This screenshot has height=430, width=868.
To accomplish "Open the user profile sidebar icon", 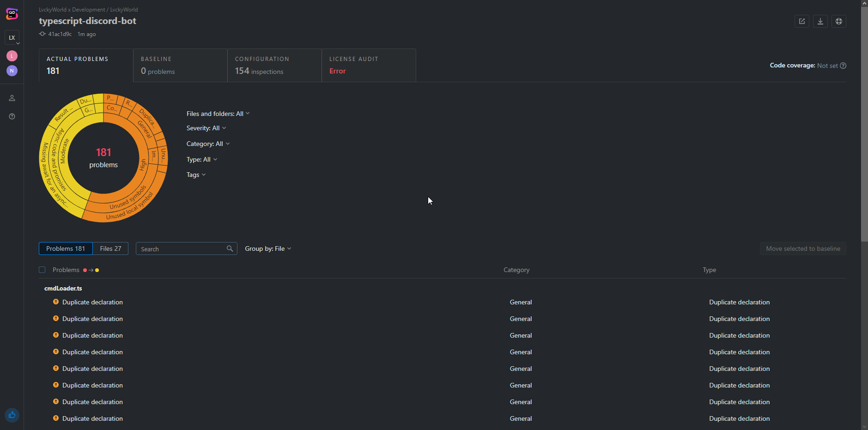I will click(12, 98).
